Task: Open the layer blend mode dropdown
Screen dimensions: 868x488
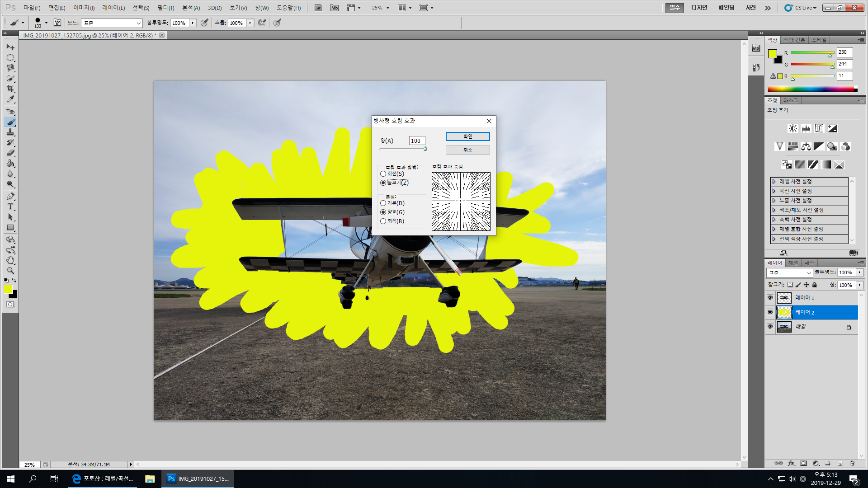Action: point(789,273)
